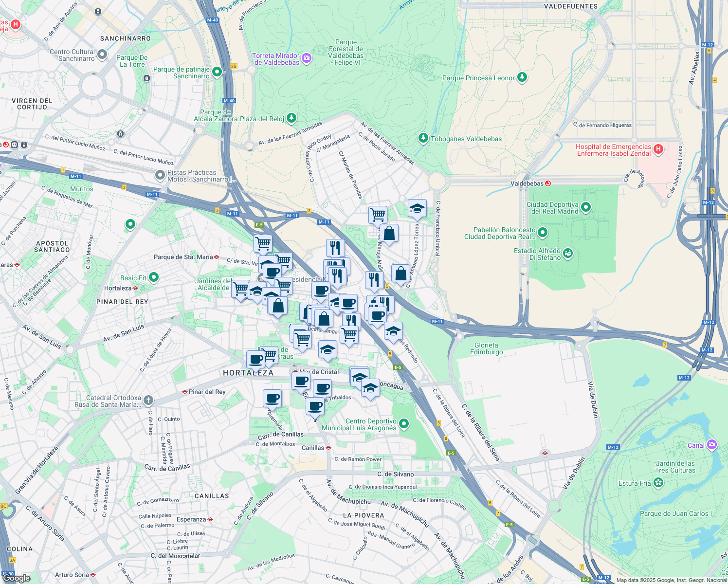Screen dimensions: 728x584
Task: Click the Basic-Fit location icon
Action: [153, 276]
